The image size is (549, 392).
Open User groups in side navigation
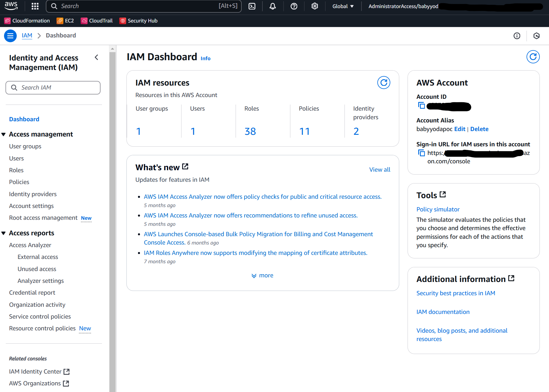tap(25, 146)
